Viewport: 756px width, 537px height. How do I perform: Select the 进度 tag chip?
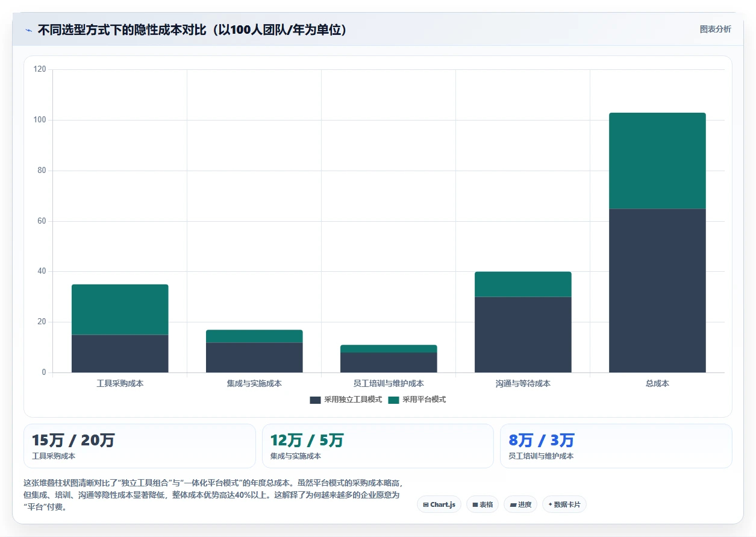pyautogui.click(x=520, y=504)
